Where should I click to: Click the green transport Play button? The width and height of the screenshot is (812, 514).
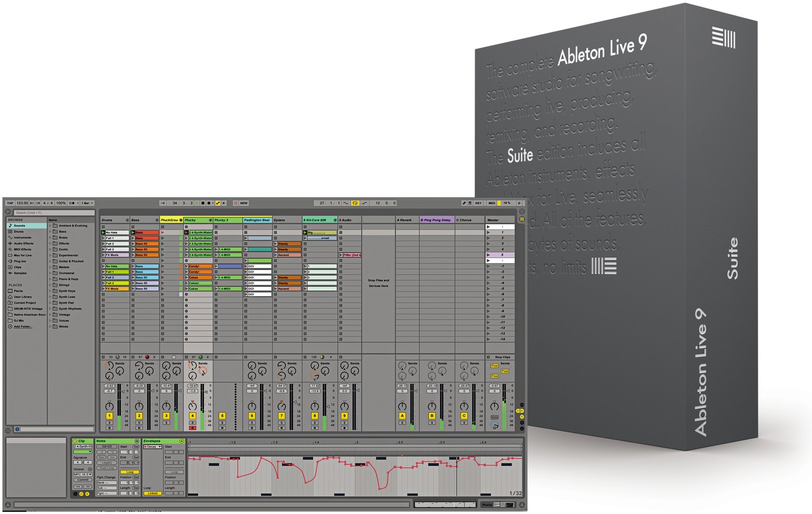[197, 203]
